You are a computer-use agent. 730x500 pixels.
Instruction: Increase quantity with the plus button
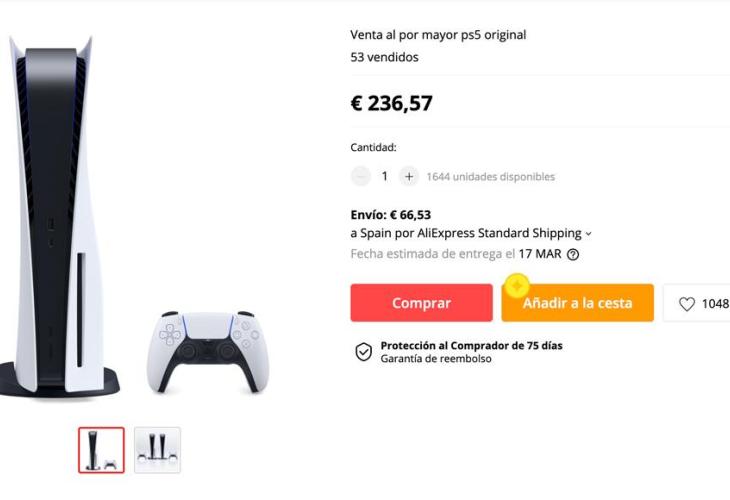409,176
